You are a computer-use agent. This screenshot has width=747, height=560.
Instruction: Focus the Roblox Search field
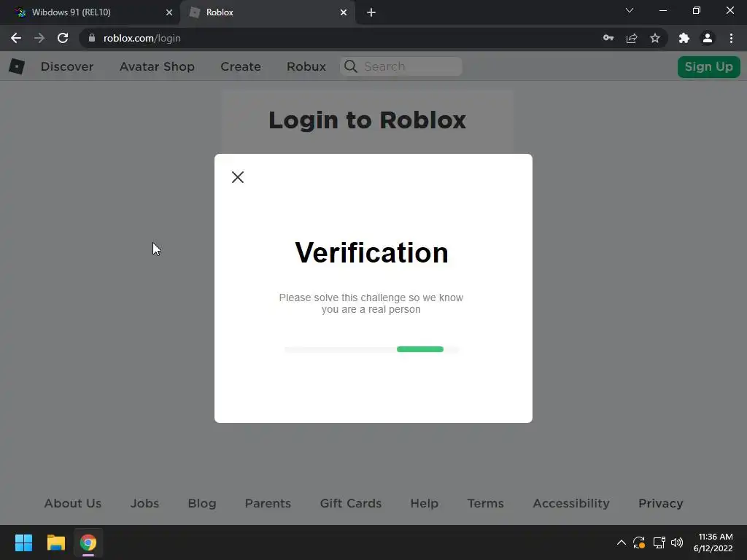[401, 66]
